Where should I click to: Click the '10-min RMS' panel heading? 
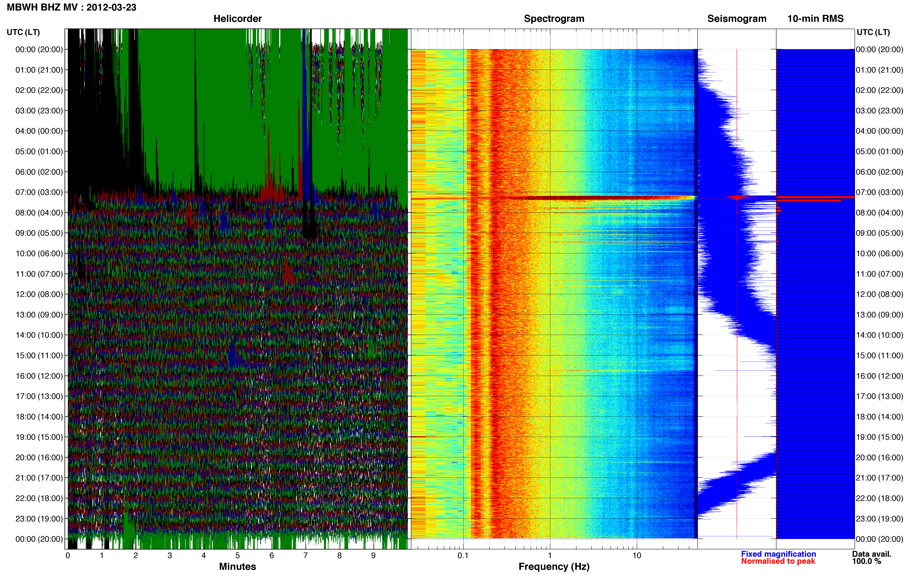816,19
